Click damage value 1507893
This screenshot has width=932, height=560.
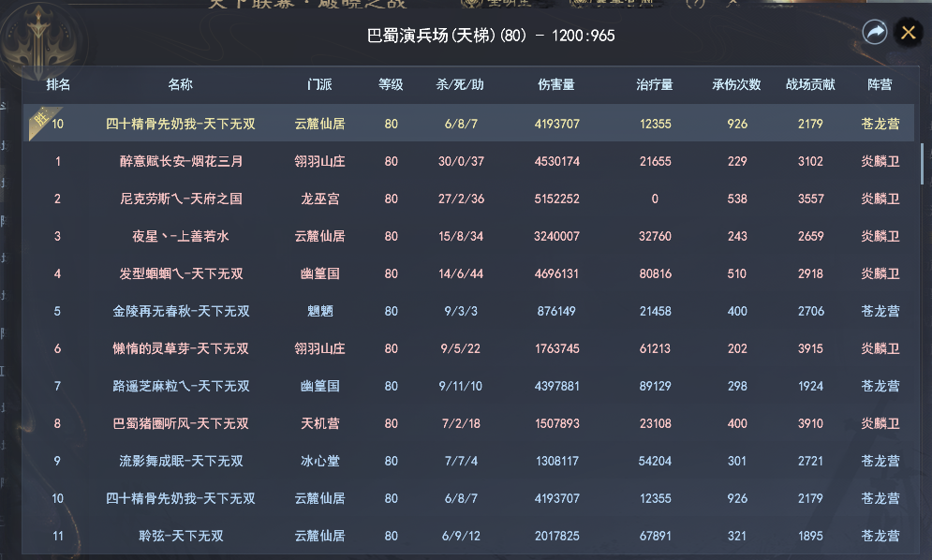557,423
